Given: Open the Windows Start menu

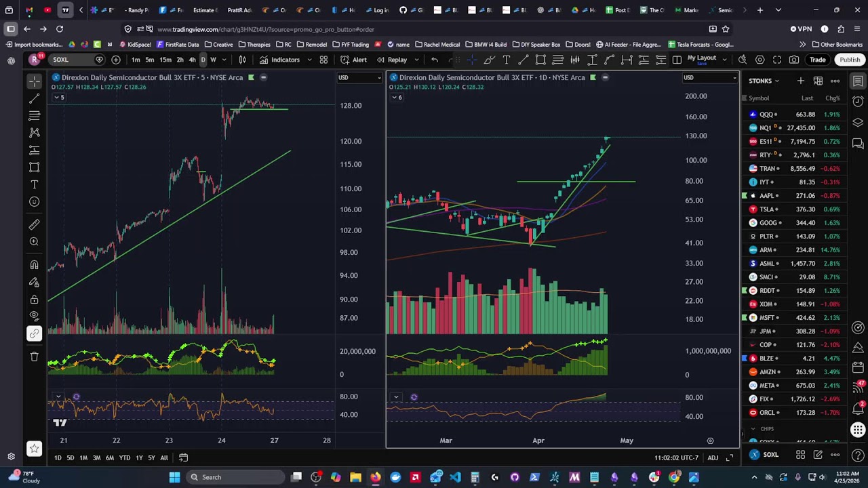Looking at the screenshot, I should click(174, 477).
